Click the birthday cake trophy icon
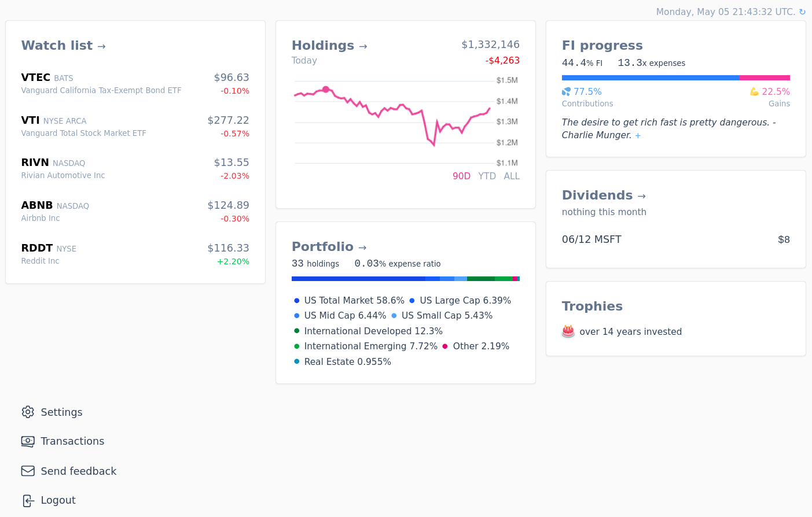 click(x=568, y=331)
